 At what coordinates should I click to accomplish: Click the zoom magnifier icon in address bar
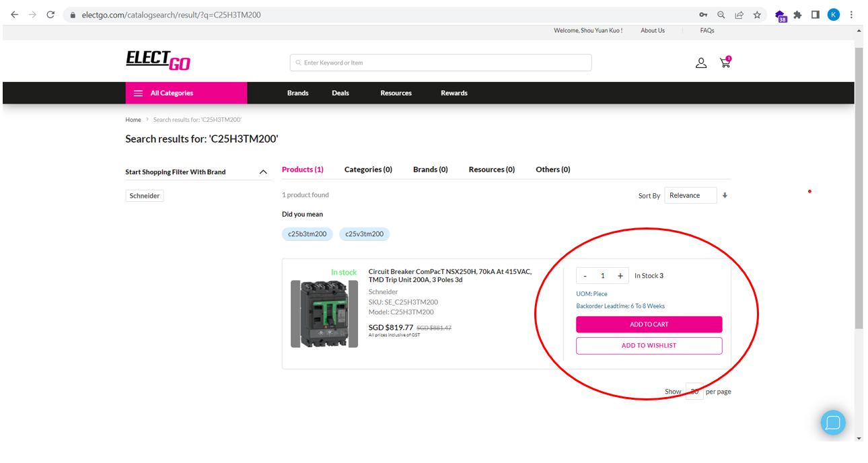(721, 15)
